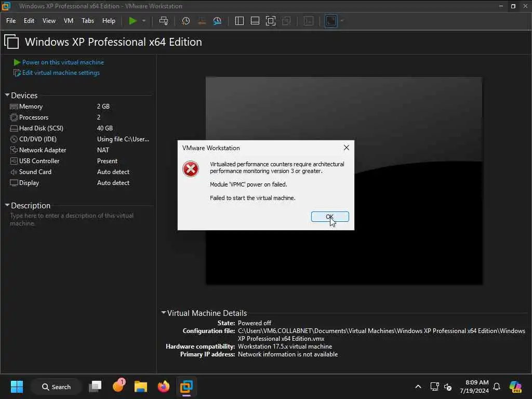The width and height of the screenshot is (532, 399).
Task: Click the Processors CPU icon
Action: click(14, 117)
